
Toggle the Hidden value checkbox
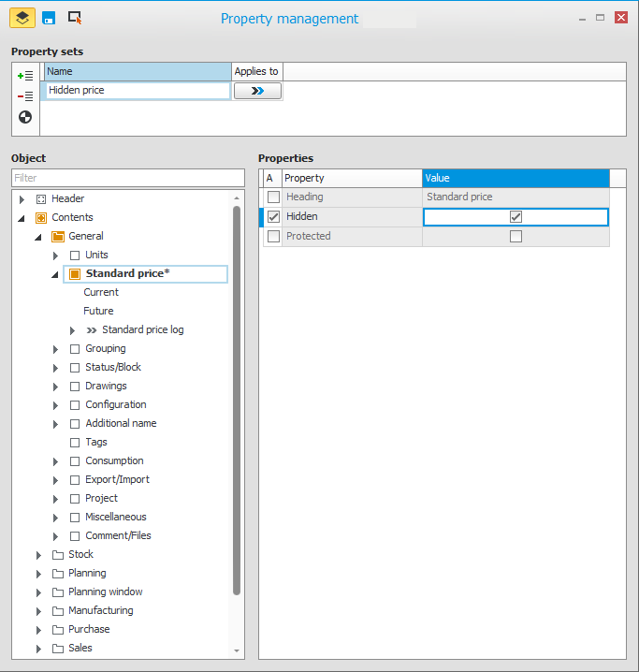point(516,217)
